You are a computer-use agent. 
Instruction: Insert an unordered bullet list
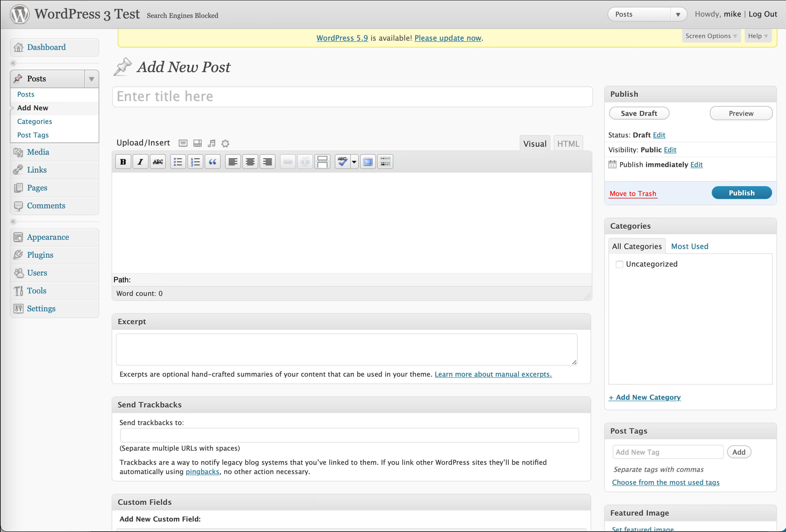[178, 162]
